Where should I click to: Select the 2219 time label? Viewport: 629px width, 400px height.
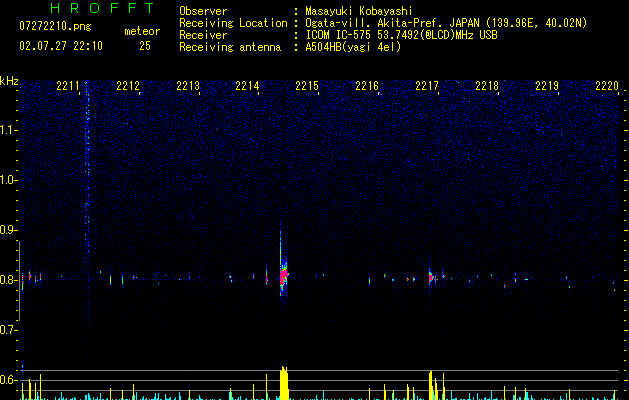point(547,86)
